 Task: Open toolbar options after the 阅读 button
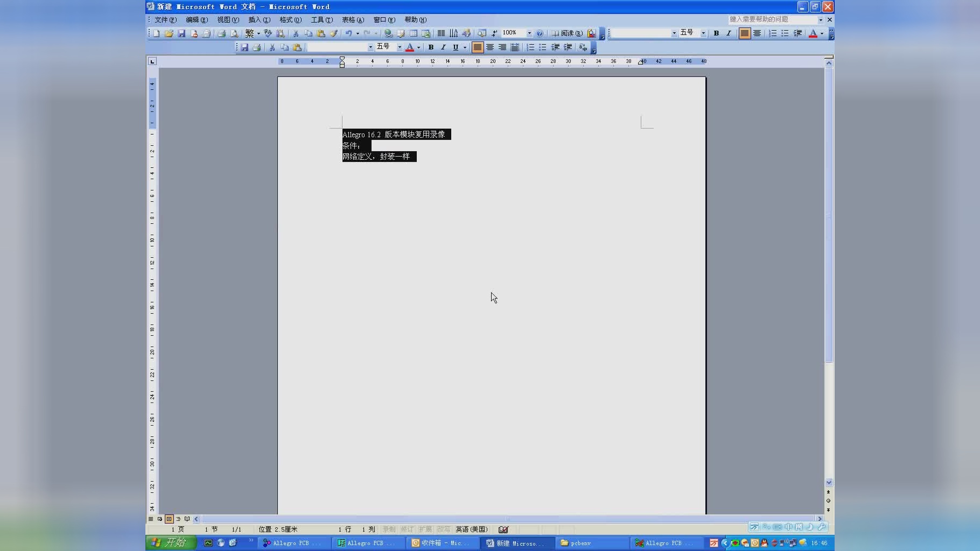(x=602, y=34)
